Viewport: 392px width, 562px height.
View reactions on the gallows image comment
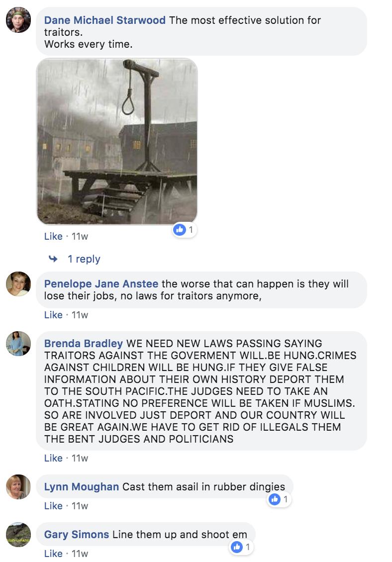(x=184, y=229)
